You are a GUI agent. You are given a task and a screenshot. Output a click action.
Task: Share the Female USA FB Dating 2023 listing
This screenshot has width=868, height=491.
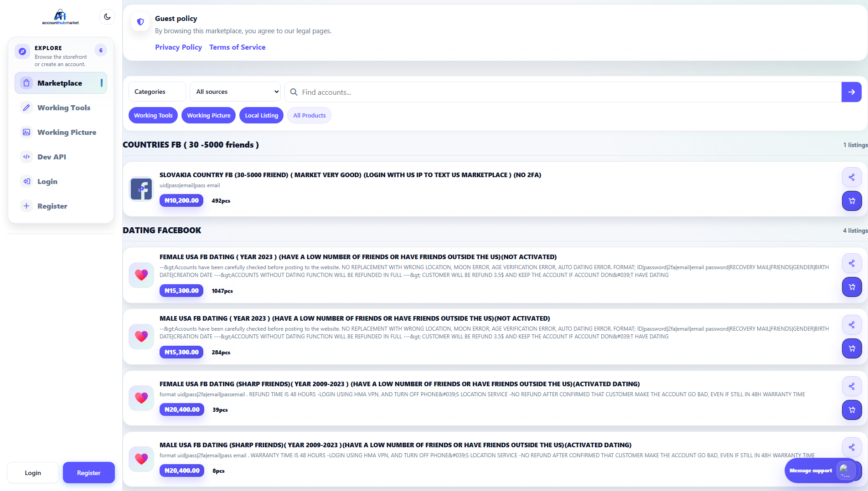pyautogui.click(x=852, y=263)
